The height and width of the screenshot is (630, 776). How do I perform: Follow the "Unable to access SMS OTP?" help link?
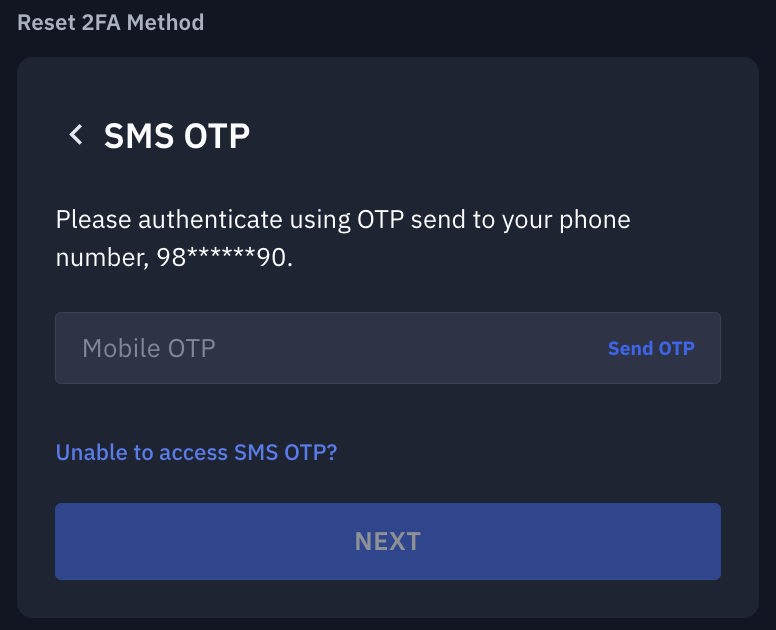click(196, 452)
